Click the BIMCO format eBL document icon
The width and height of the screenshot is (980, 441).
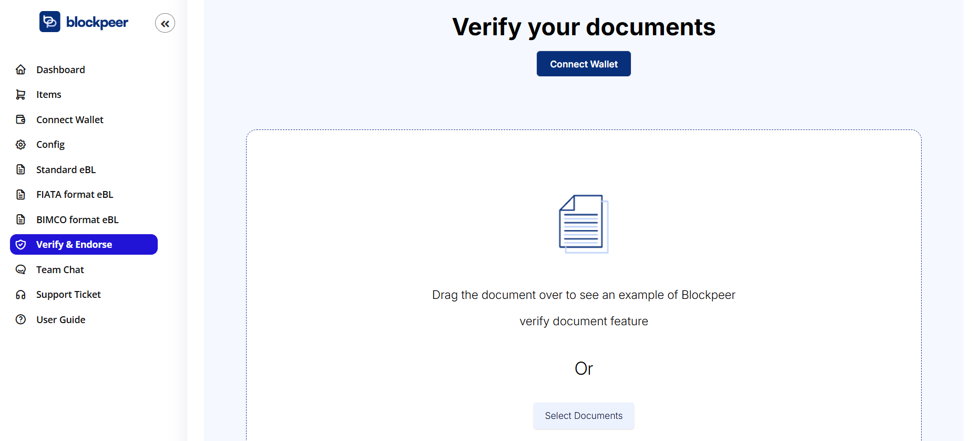[21, 219]
